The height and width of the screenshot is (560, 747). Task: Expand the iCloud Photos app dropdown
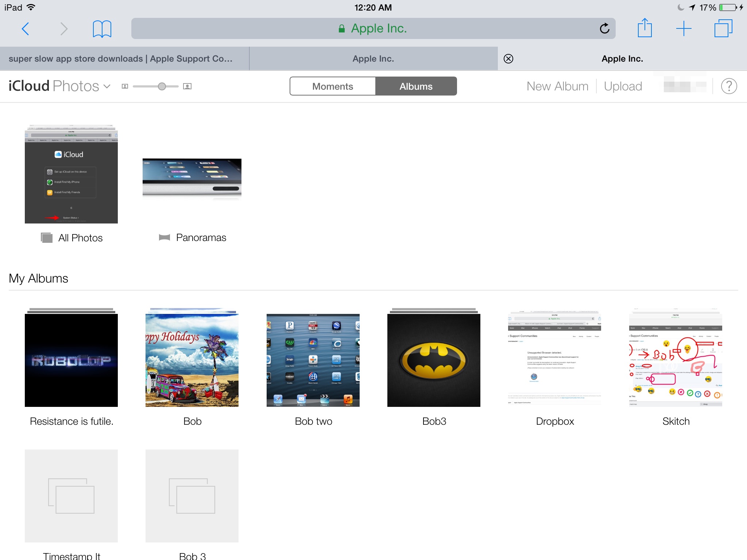click(x=107, y=86)
